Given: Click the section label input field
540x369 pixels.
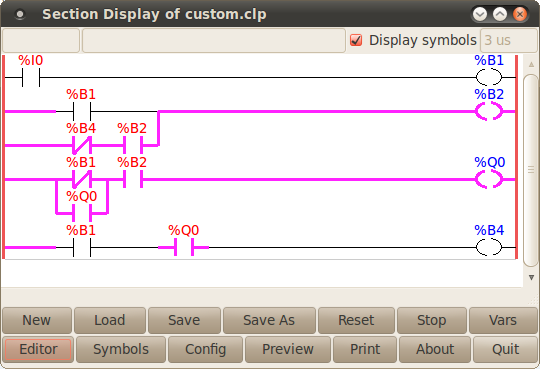Looking at the screenshot, I should pyautogui.click(x=41, y=40).
